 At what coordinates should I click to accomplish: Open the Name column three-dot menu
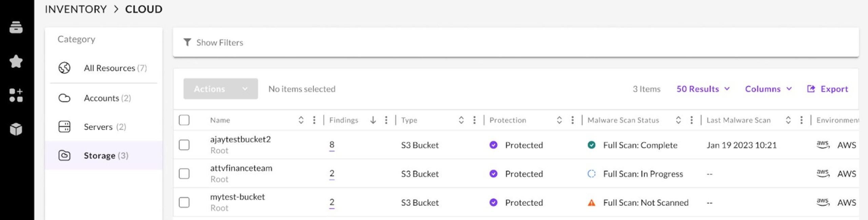point(314,120)
